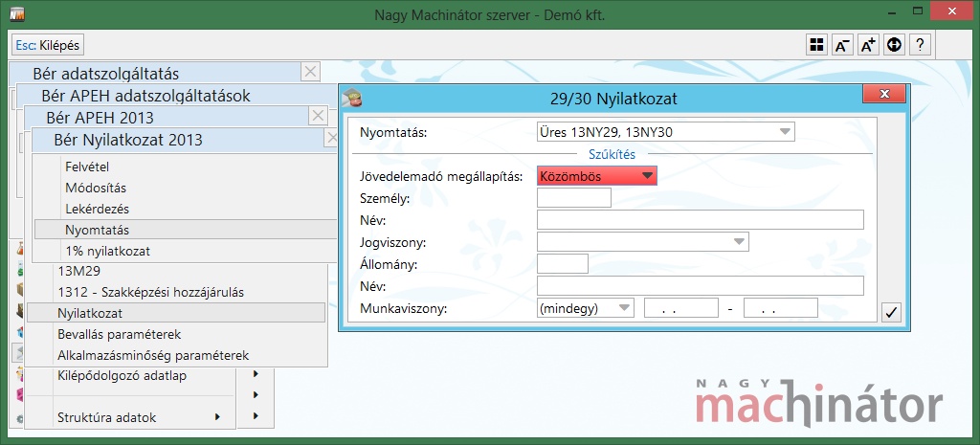Viewport: 980px width, 445px height.
Task: Click the Jövedelemadó megállapítás label
Action: click(441, 176)
